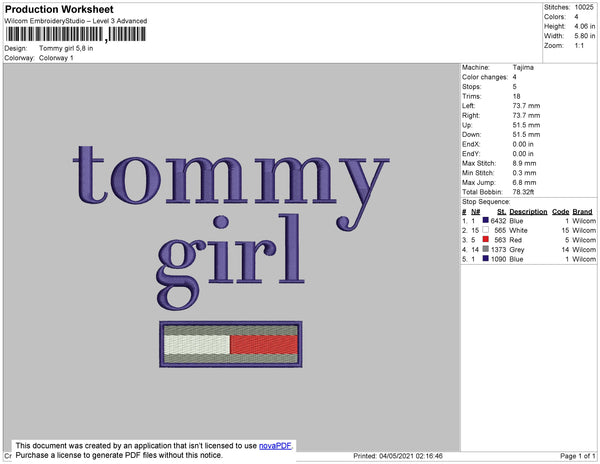Click the 'Page 1 of 1' footer text
Screen dimensions: 600x464
click(x=577, y=456)
